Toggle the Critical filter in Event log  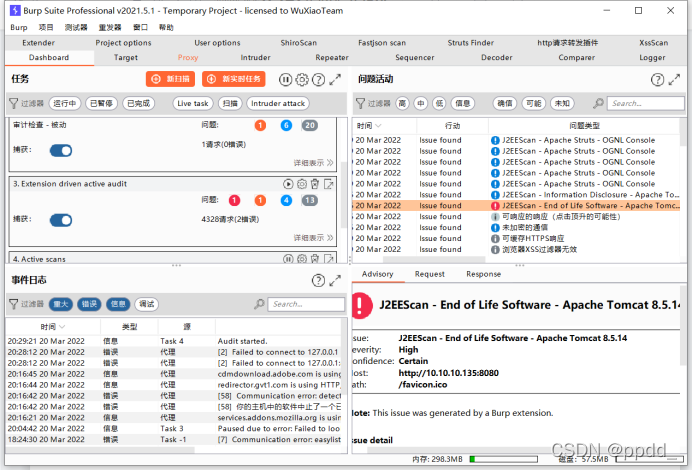(x=60, y=304)
